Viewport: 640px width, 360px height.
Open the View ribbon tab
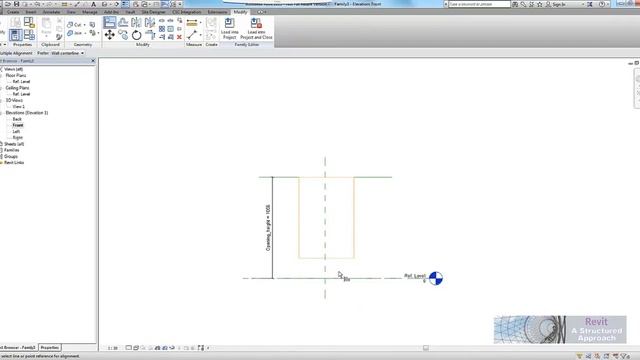(71, 12)
